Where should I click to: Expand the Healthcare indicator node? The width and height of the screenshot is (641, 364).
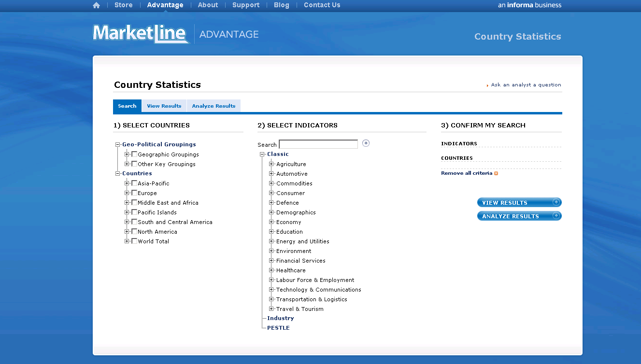point(271,270)
